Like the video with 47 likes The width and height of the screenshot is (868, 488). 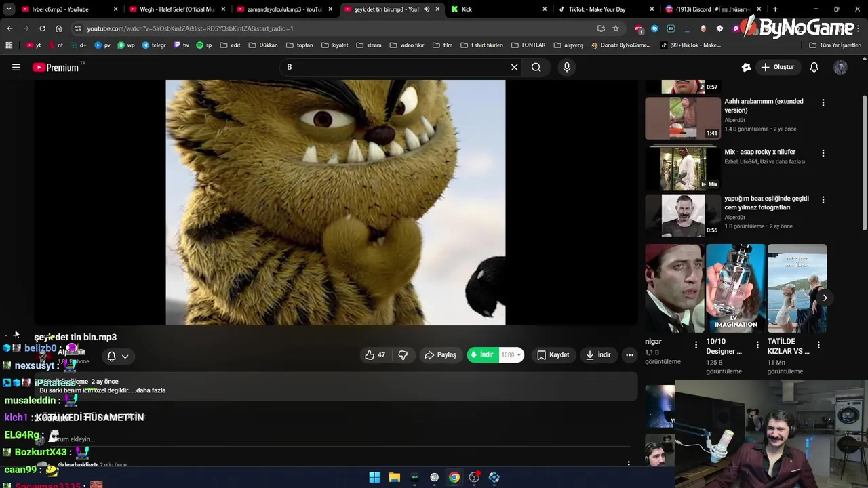(x=375, y=354)
